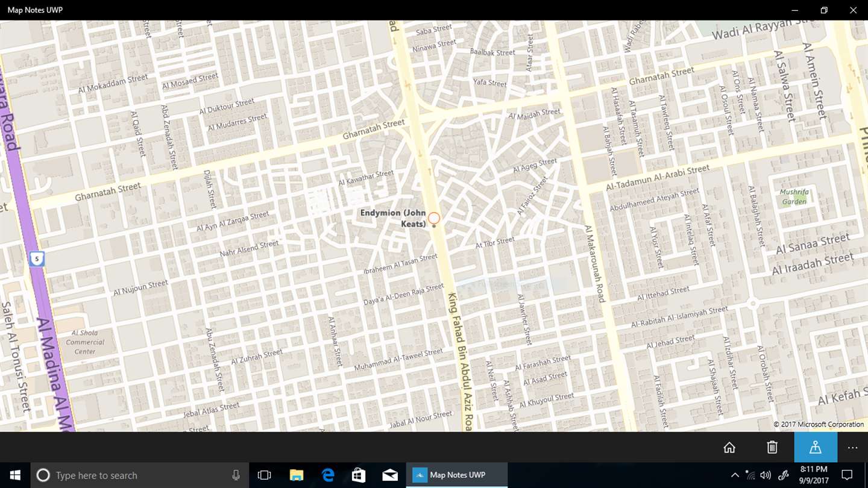This screenshot has height=488, width=868.
Task: Click the Al Kawathar Street label
Action: [x=366, y=178]
